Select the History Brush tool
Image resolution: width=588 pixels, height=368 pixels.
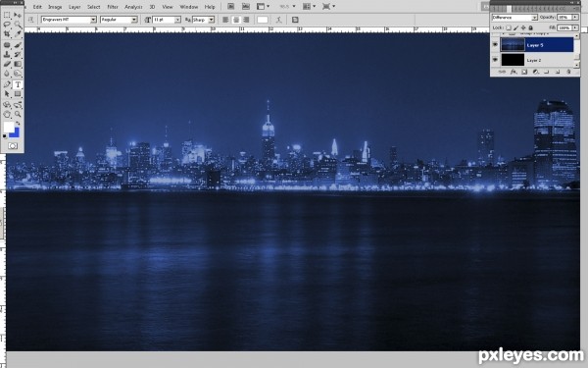[18, 54]
